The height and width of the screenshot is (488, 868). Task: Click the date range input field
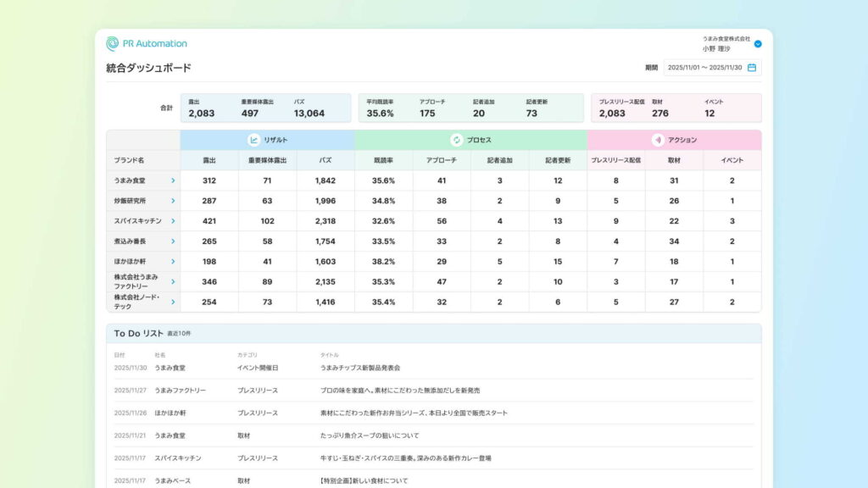point(704,68)
